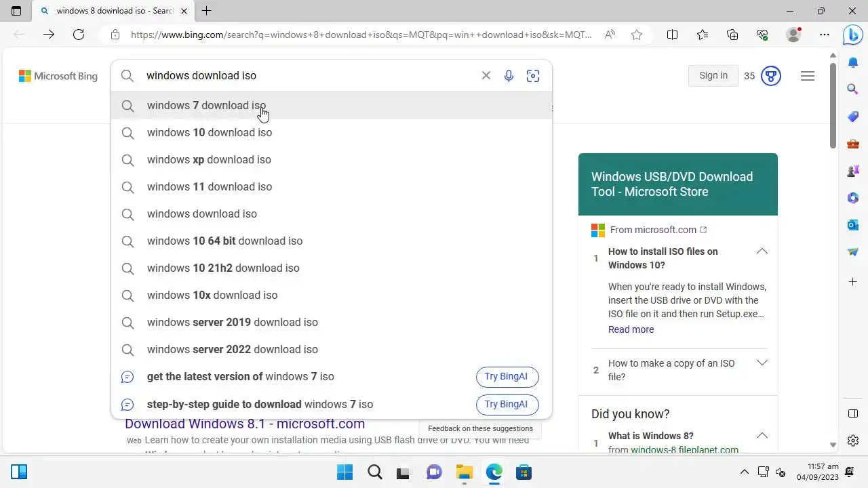Click the Microsoft Bing logo

coord(58,76)
